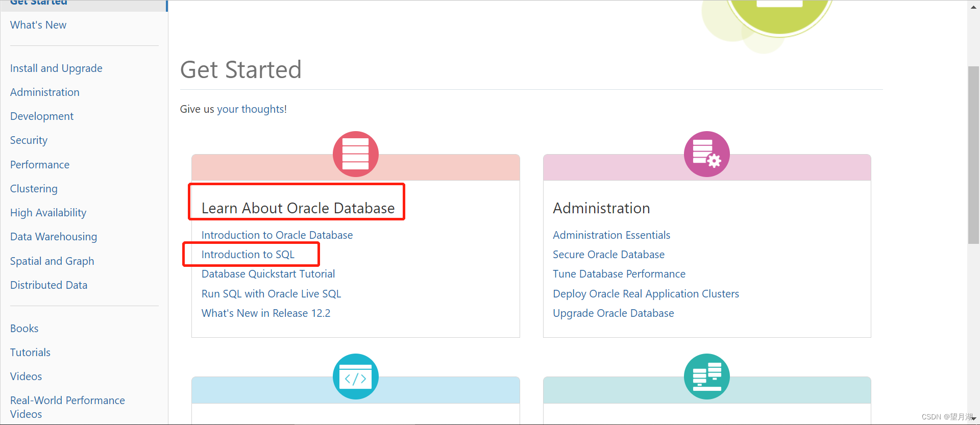Open Upgrade Oracle Database link
Screen dimensions: 980x425
tap(614, 313)
